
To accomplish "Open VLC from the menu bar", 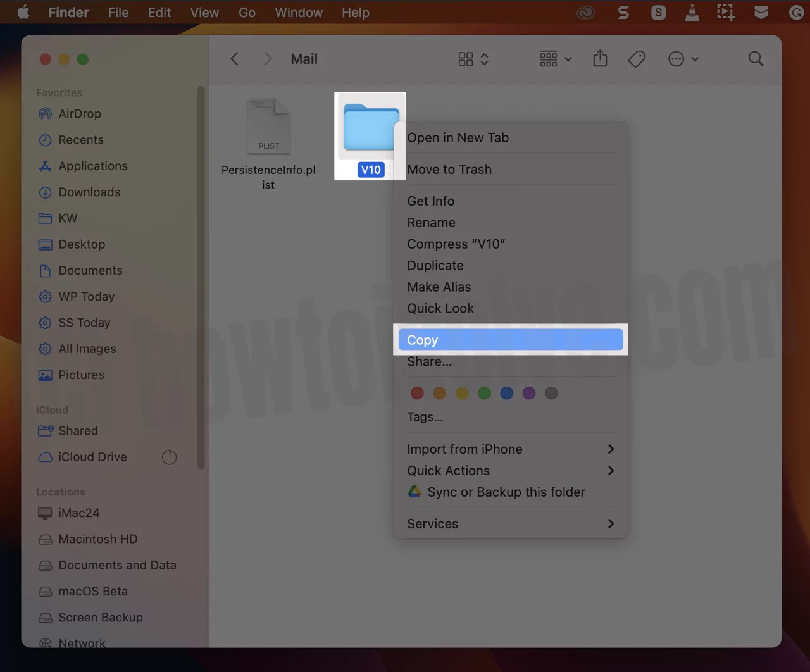I will (x=692, y=12).
